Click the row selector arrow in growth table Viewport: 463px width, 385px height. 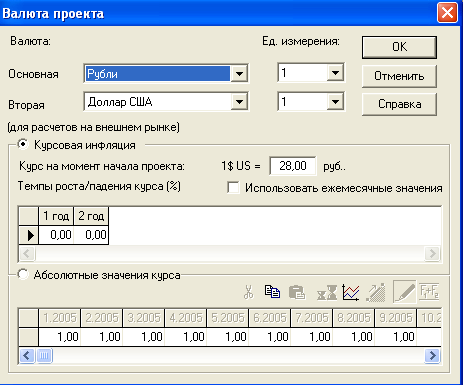29,235
